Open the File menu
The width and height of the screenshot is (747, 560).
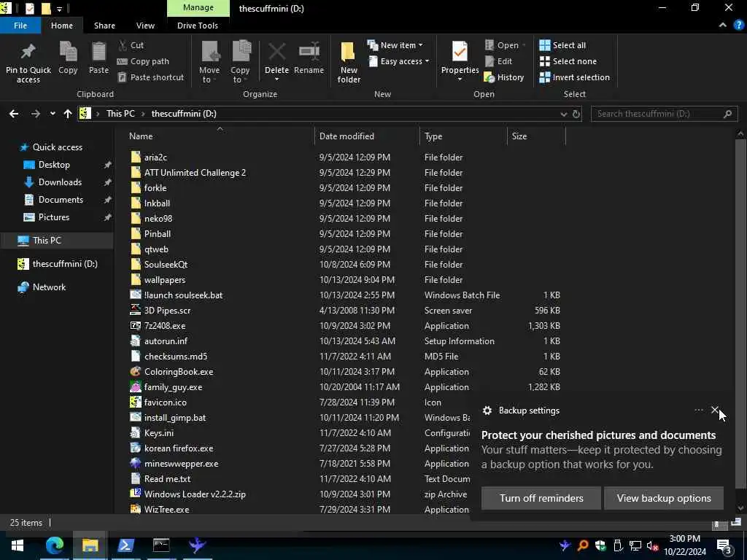(20, 26)
